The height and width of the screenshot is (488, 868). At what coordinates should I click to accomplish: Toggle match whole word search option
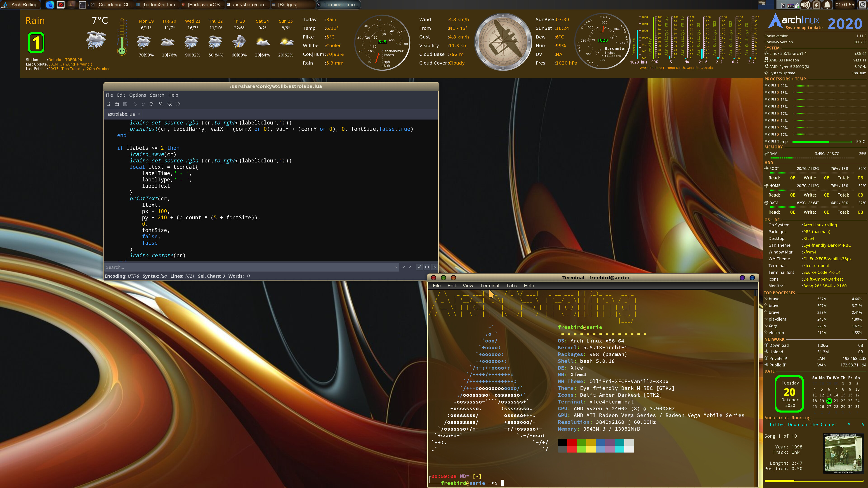(427, 267)
